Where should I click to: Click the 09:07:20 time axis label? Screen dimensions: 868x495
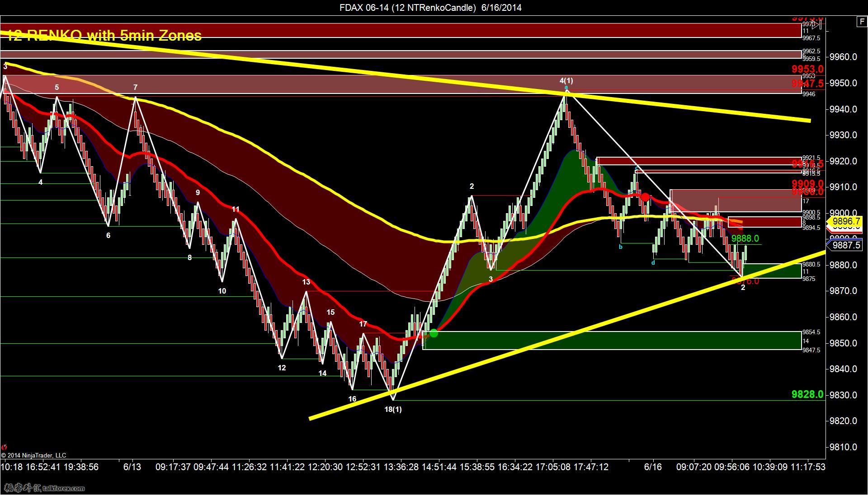point(693,467)
